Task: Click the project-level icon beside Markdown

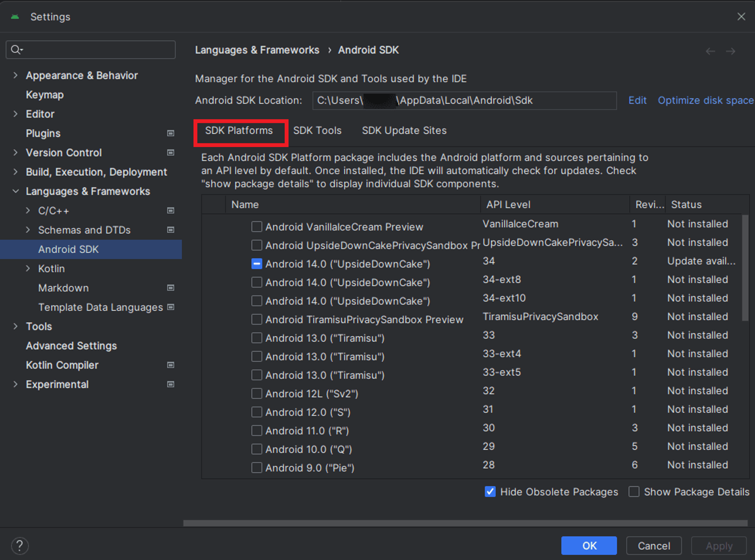Action: click(170, 288)
